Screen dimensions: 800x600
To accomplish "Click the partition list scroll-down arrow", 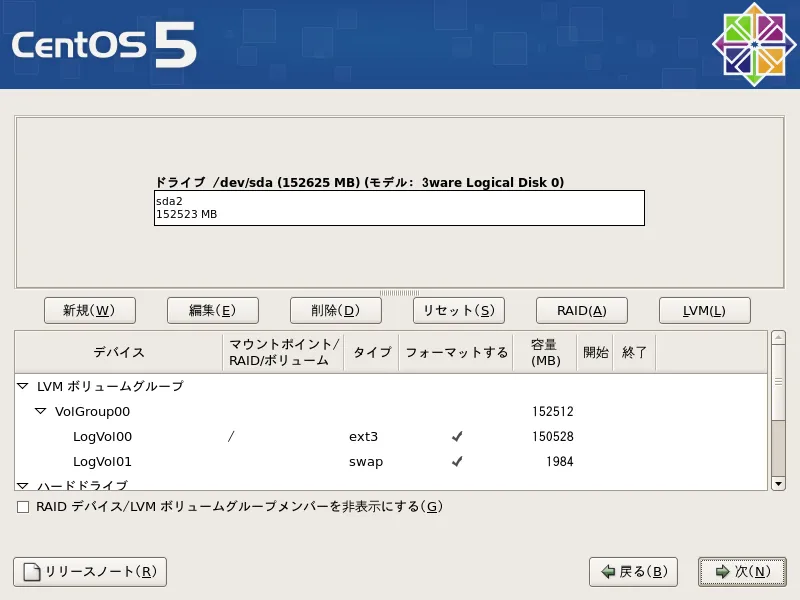I will coord(778,483).
